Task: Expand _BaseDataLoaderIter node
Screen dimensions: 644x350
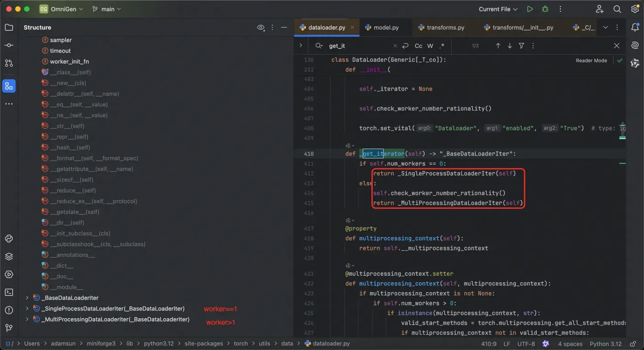Action: click(27, 298)
